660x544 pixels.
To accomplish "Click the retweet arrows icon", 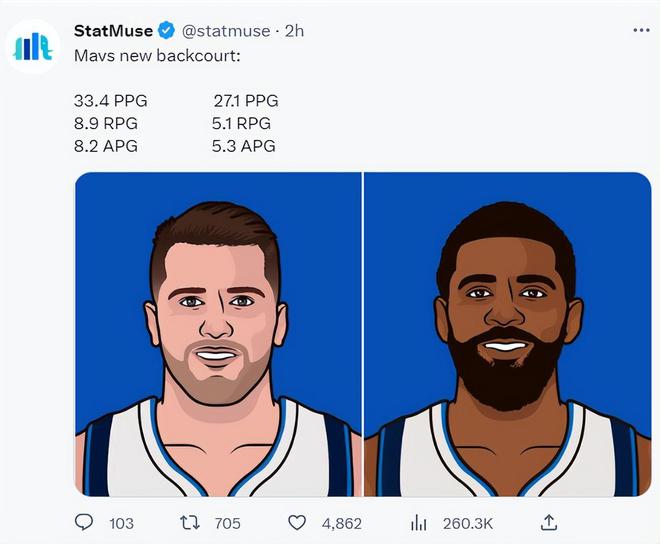I will pos(190,523).
